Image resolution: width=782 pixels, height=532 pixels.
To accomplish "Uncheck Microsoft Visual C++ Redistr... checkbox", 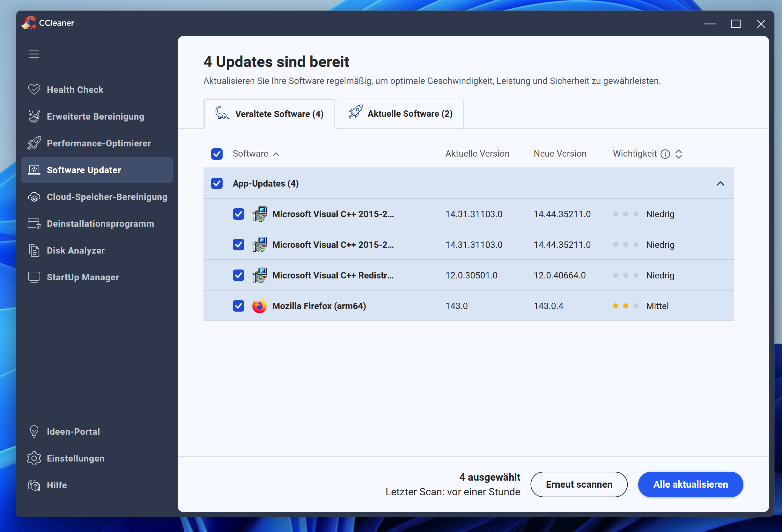I will [238, 275].
